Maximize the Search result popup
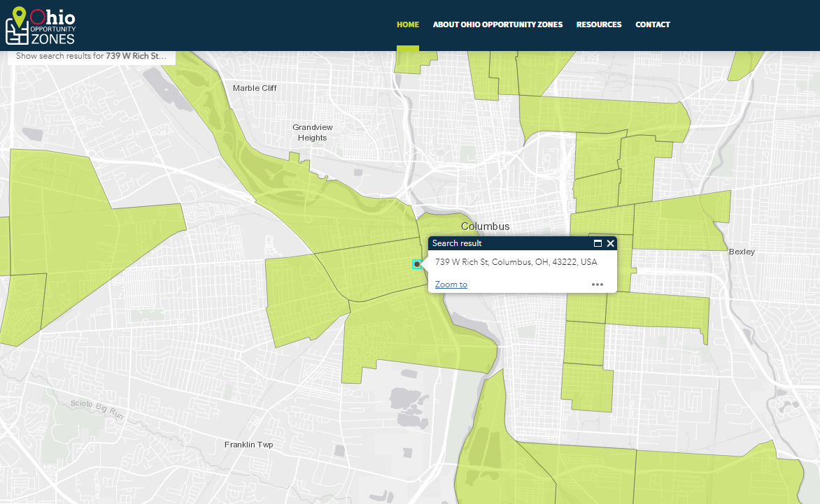The height and width of the screenshot is (504, 820). click(598, 243)
